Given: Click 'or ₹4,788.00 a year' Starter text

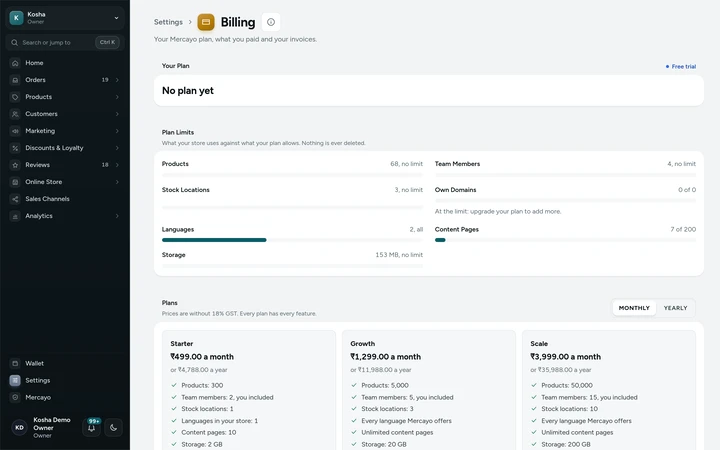Looking at the screenshot, I should click(199, 370).
